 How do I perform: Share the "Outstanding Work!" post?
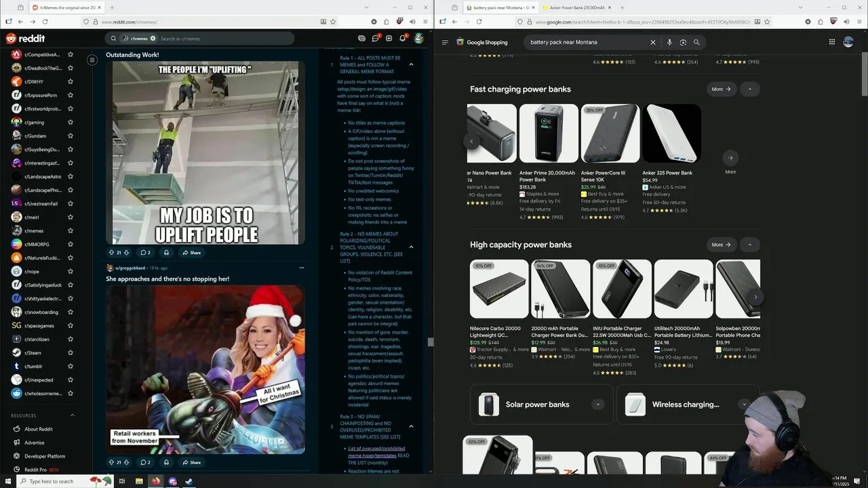tap(191, 253)
